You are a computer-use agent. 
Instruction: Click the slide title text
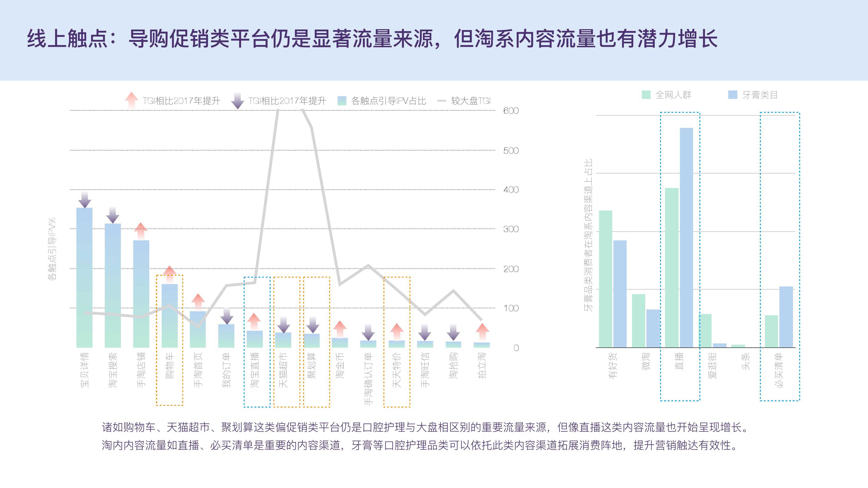click(372, 39)
